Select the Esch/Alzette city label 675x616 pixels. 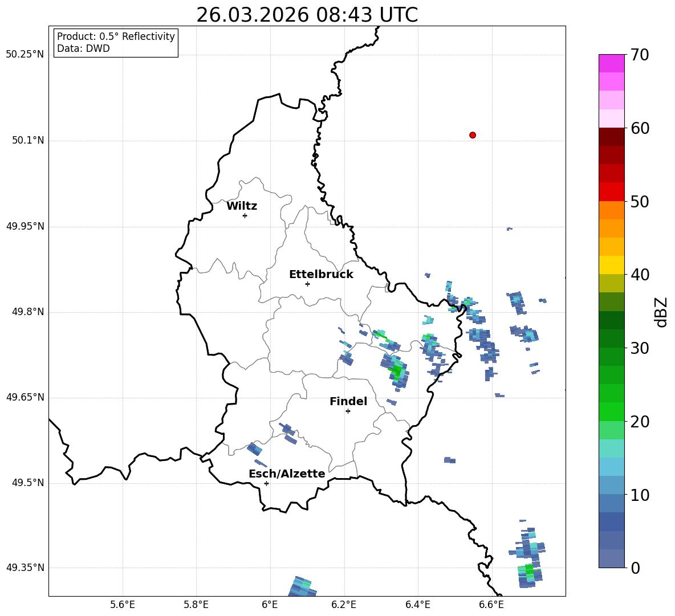(x=287, y=474)
